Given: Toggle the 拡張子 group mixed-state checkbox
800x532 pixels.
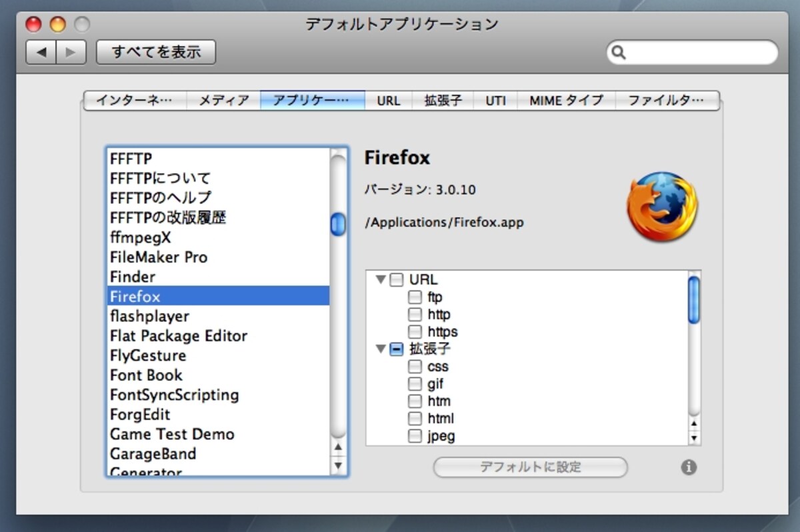Looking at the screenshot, I should click(x=397, y=349).
